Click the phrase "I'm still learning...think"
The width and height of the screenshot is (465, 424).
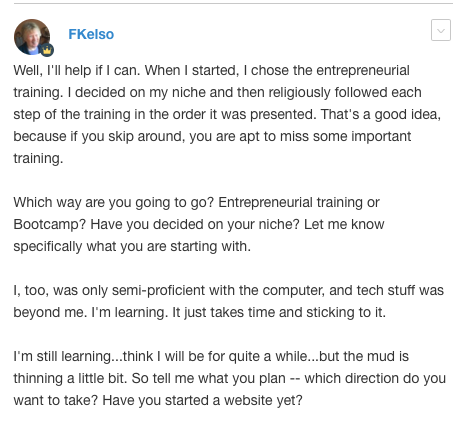coord(83,356)
